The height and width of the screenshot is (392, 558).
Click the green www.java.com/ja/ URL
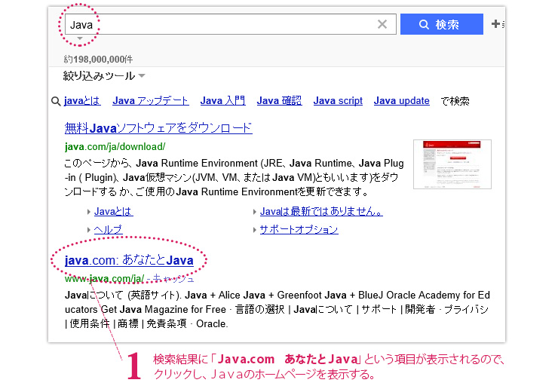point(104,278)
